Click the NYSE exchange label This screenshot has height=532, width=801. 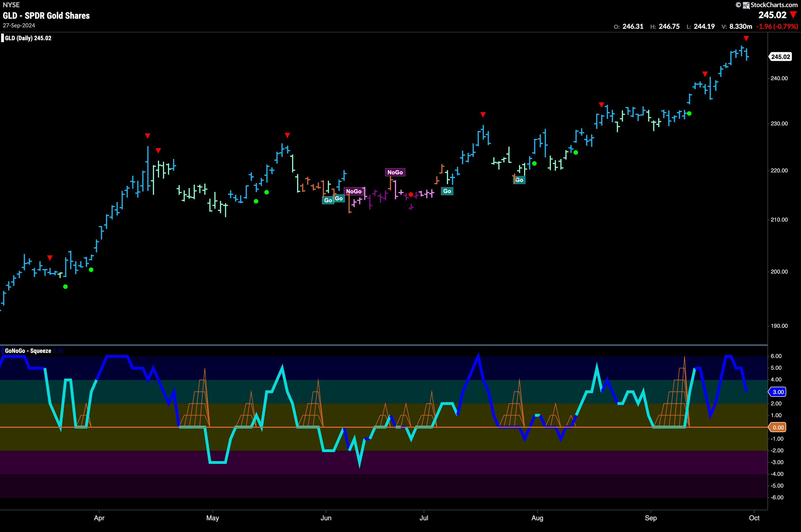click(x=11, y=5)
